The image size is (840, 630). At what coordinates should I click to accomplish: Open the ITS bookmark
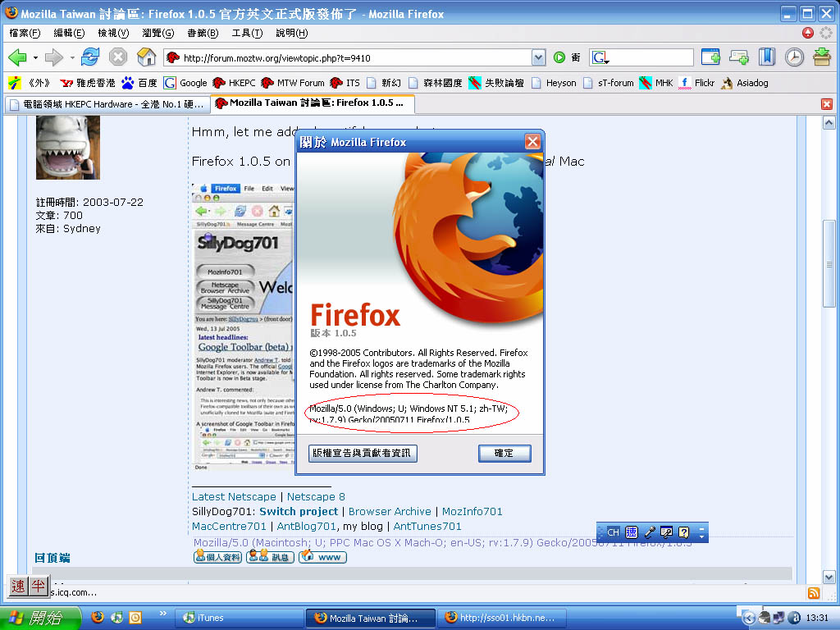pos(345,83)
